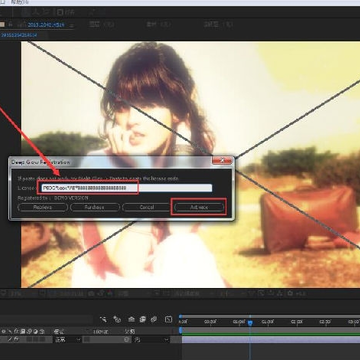Click the frame blending icon in timeline
Screen dimensions: 360x360
143,319
